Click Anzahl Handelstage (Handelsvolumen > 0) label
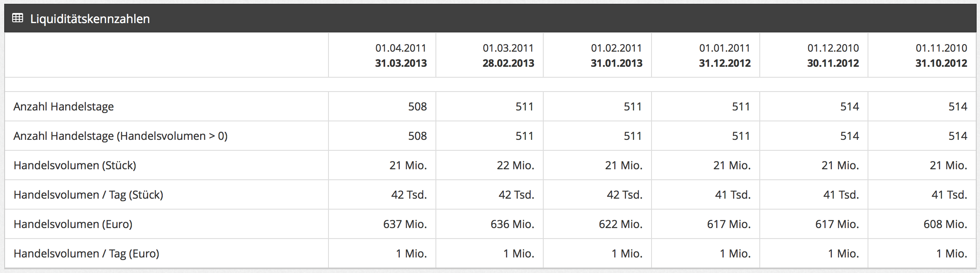 (x=120, y=136)
